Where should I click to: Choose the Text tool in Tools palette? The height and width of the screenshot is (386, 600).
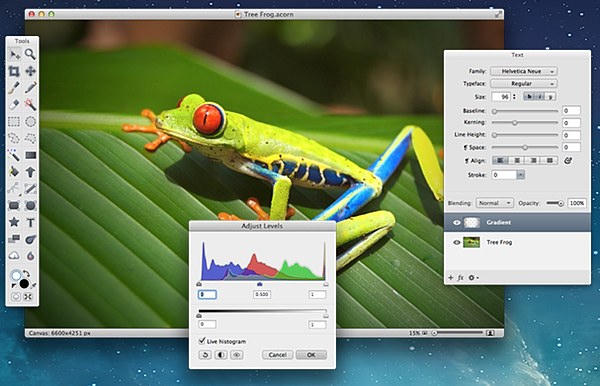[30, 222]
